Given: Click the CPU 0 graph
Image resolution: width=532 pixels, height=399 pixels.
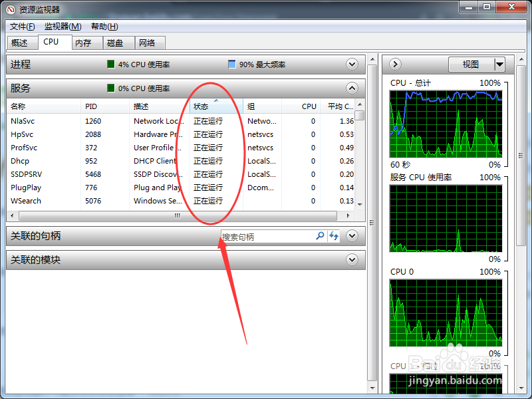Looking at the screenshot, I should pyautogui.click(x=446, y=313).
